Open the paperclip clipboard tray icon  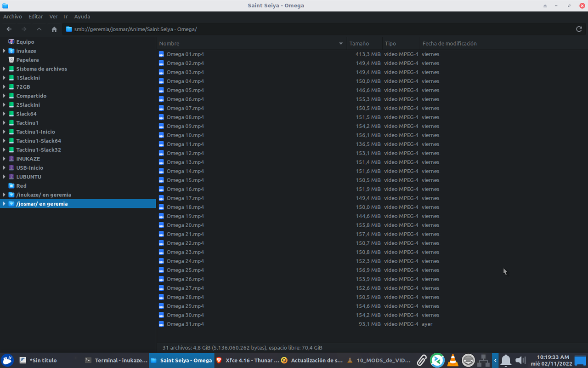point(421,360)
